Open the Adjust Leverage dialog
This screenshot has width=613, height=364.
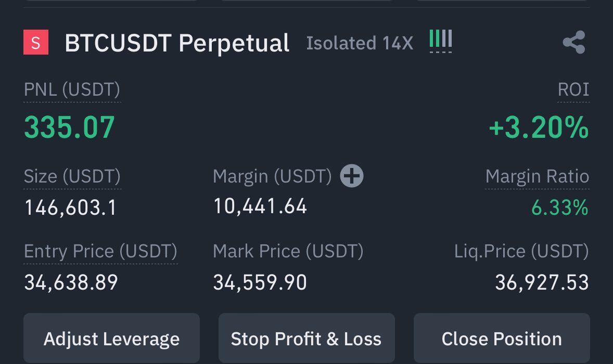click(111, 338)
